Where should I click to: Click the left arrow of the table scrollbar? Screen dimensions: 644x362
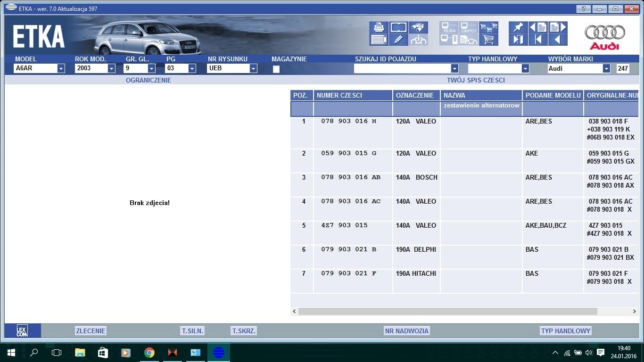[x=295, y=312]
